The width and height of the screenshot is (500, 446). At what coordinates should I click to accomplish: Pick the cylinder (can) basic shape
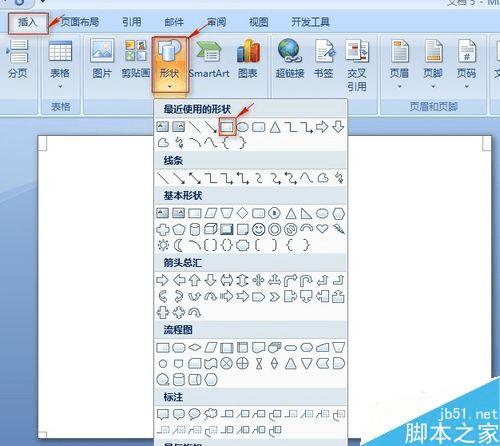click(195, 229)
